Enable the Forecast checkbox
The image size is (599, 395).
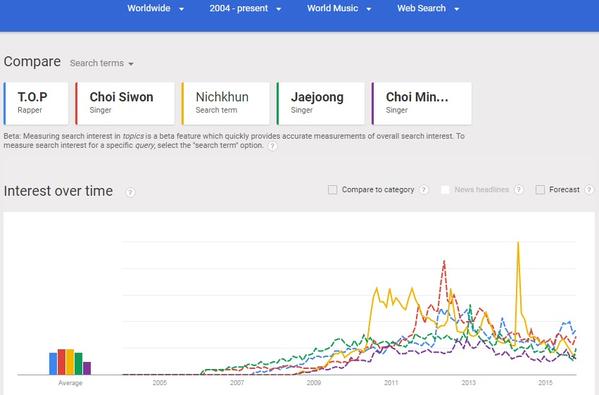click(x=540, y=189)
